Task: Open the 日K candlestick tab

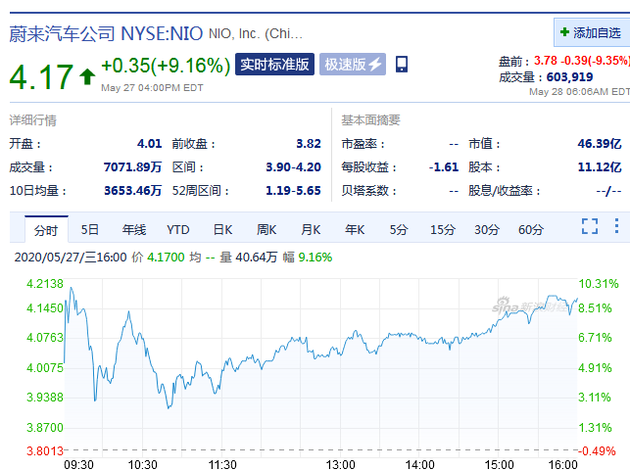Action: coord(223,230)
